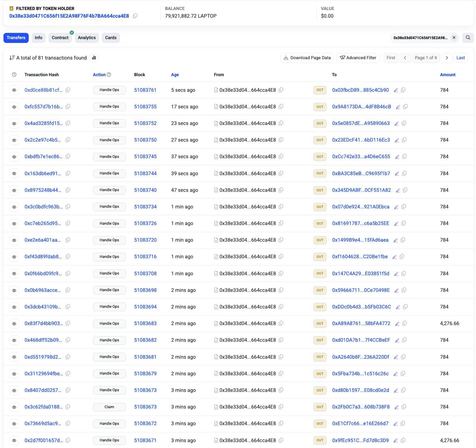The image size is (476, 448).
Task: Switch the Age column format
Action: 175,75
